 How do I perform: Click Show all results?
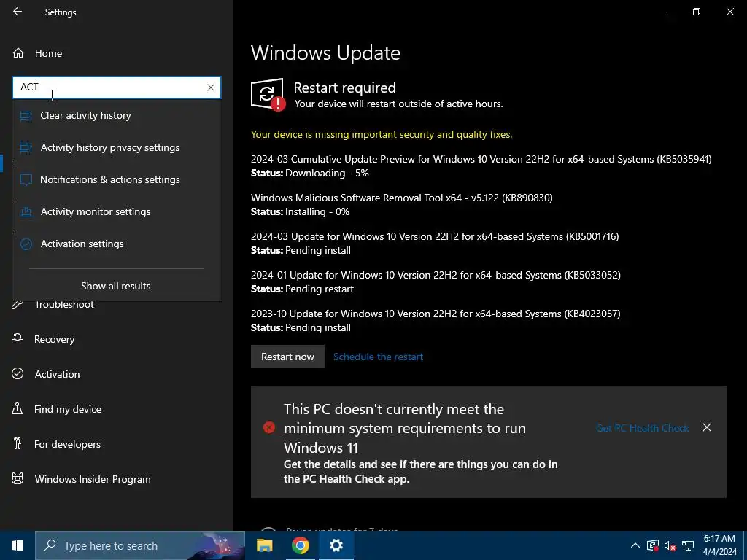click(x=116, y=286)
